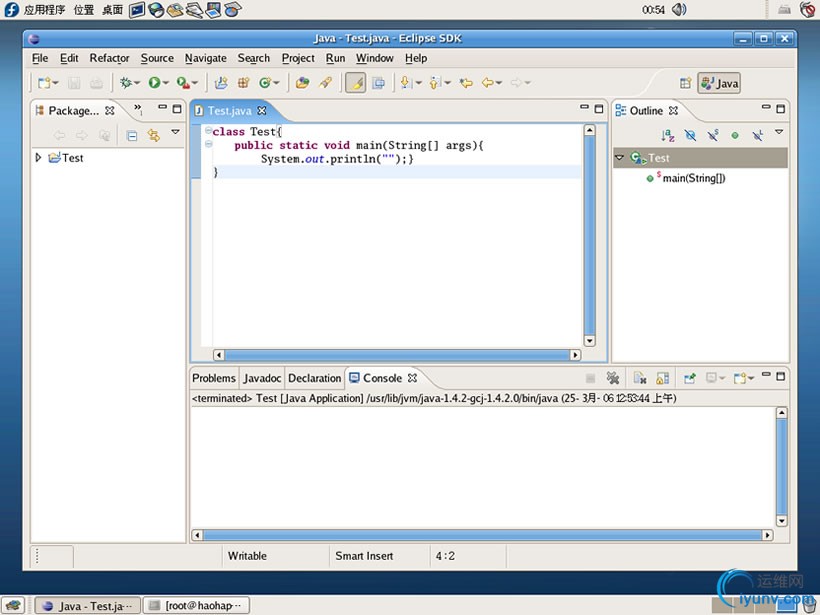Open the 应用程序 applications menu
Viewport: 820px width, 615px height.
click(44, 9)
